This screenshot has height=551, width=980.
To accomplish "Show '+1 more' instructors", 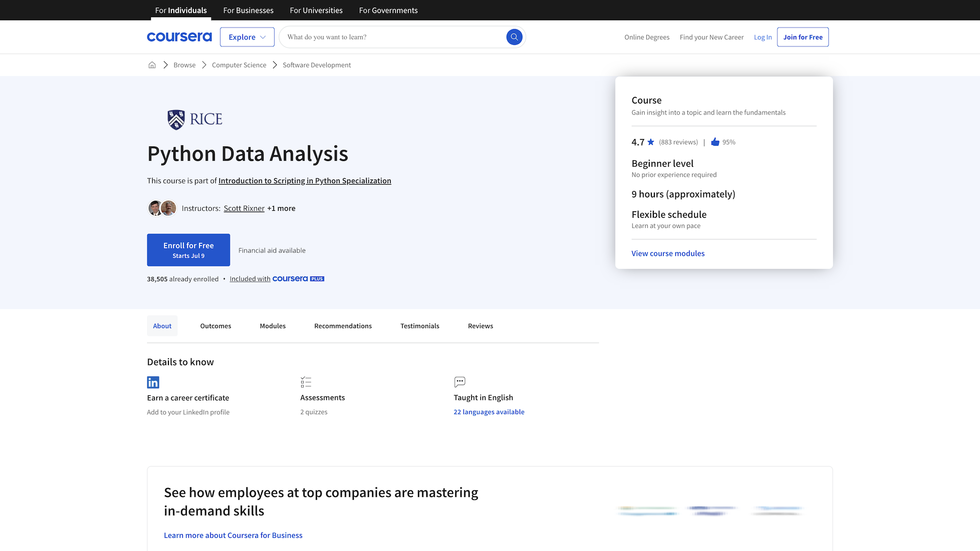I will tap(281, 208).
